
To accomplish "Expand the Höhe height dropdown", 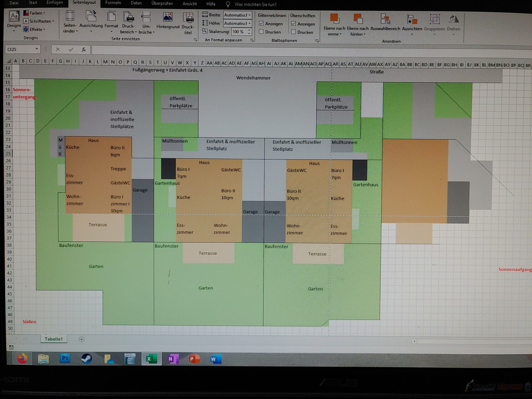I will pos(249,23).
